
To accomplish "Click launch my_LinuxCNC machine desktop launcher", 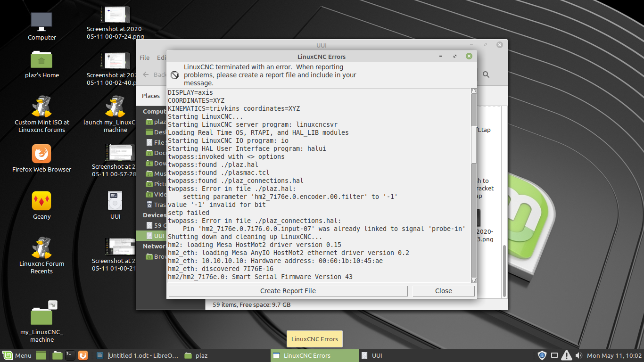I will [115, 107].
